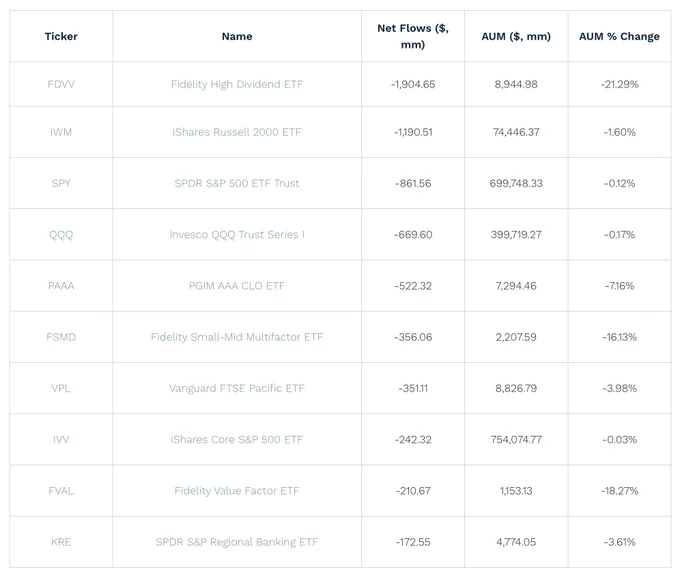Select the net flows value -522.32
The image size is (680, 578).
[413, 286]
